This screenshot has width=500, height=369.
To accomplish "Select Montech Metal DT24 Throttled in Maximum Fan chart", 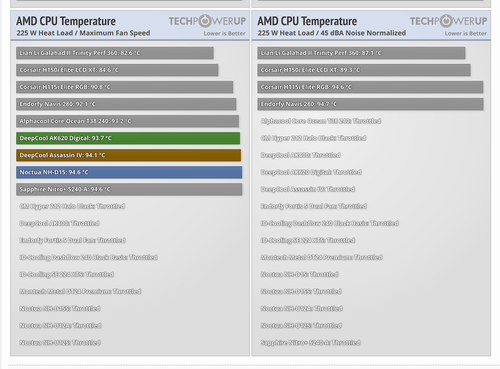I will pyautogui.click(x=80, y=291).
